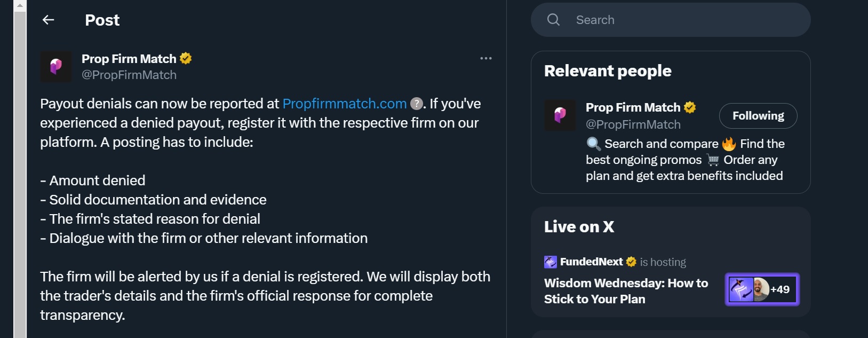Click the back arrow next to Post
Screen dimensions: 868x338
click(49, 20)
